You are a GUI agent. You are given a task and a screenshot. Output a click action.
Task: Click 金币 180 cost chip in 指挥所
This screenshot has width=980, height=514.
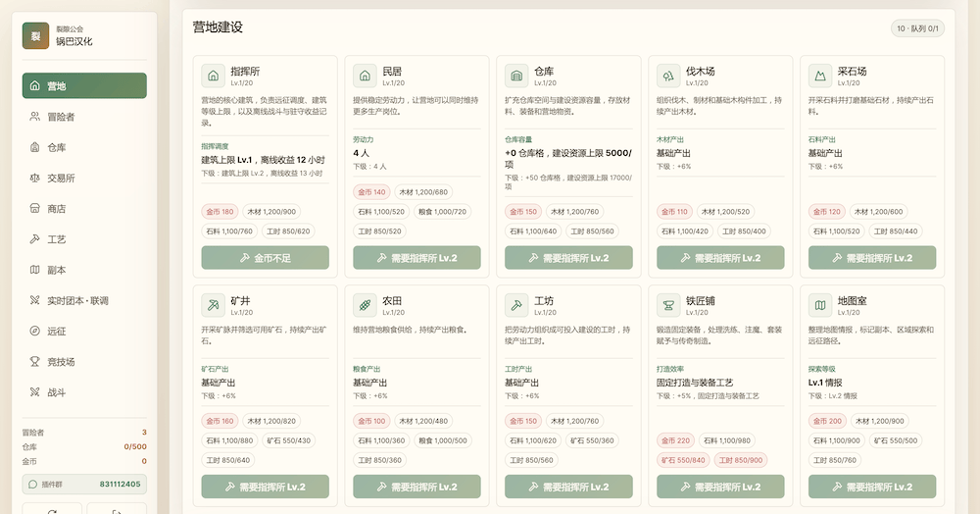point(220,212)
